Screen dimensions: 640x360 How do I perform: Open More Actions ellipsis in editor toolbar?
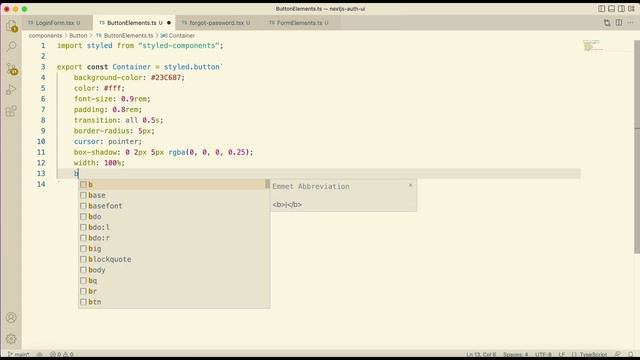pos(631,23)
